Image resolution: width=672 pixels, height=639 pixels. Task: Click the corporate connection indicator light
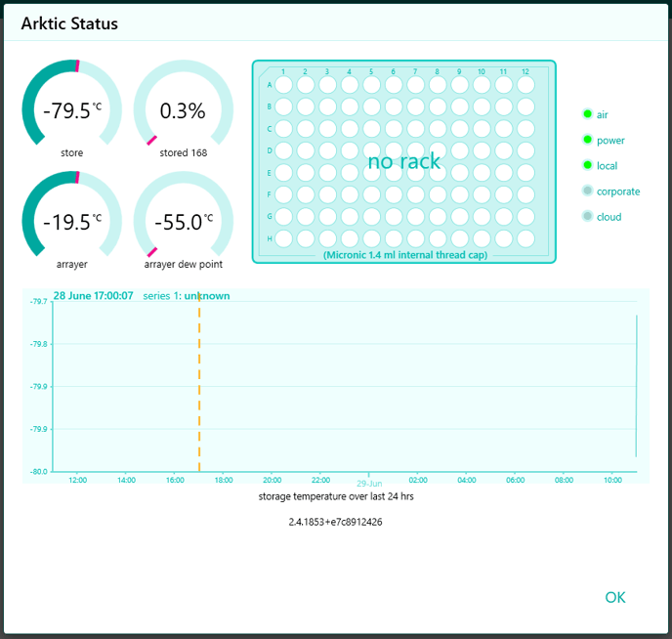[x=588, y=191]
